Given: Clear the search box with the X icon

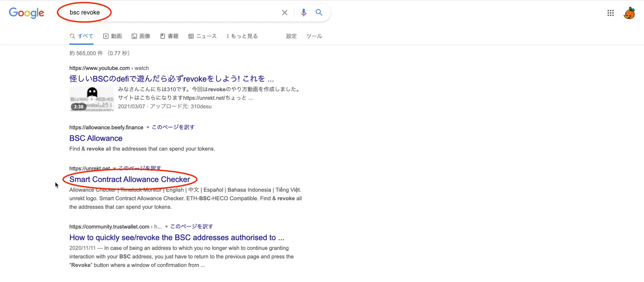Looking at the screenshot, I should 285,12.
